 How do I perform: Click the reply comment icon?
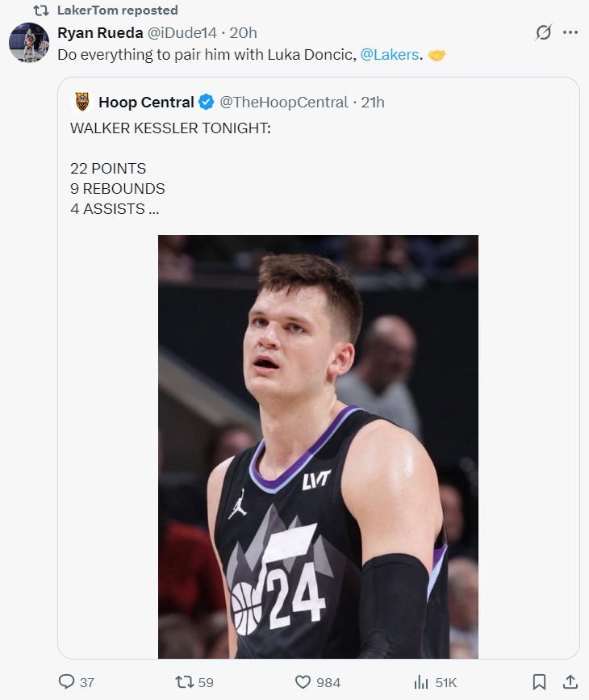tap(67, 682)
